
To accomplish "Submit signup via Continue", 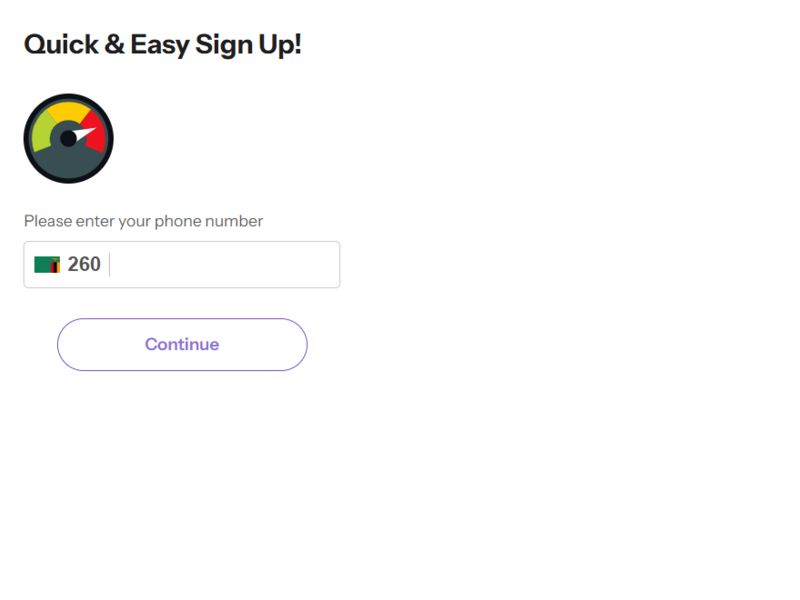I will pyautogui.click(x=183, y=343).
